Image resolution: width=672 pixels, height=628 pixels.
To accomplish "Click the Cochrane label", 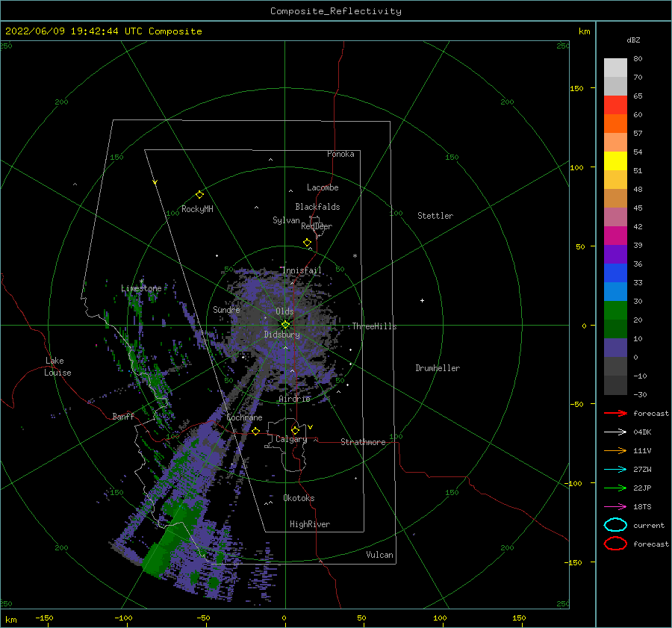I will coord(244,417).
